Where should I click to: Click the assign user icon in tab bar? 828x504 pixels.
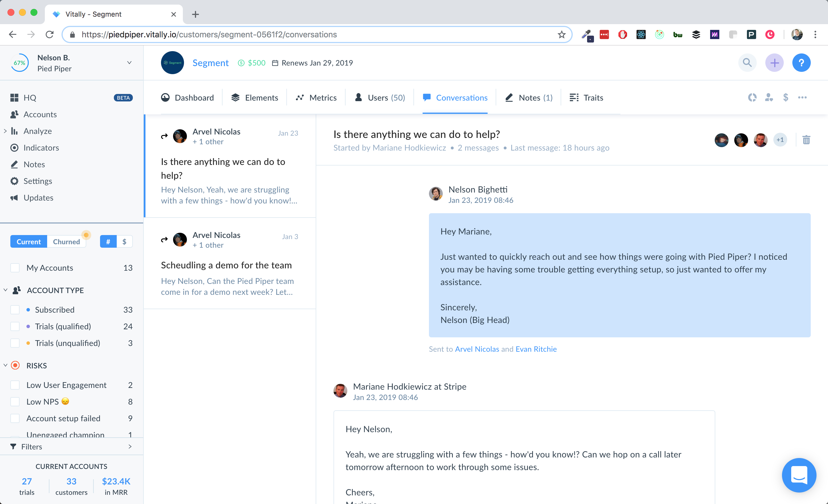click(x=769, y=97)
